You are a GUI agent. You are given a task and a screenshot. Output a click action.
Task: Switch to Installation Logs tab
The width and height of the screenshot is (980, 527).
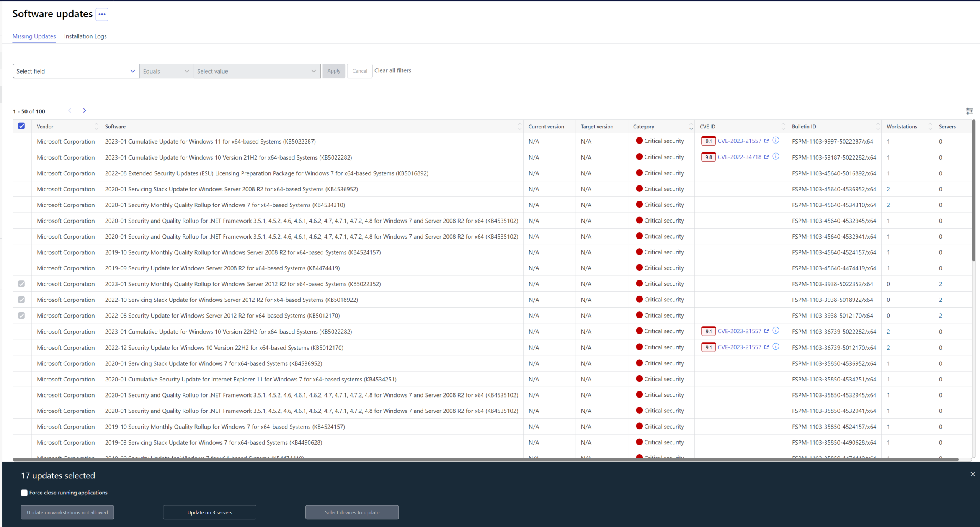(x=85, y=36)
